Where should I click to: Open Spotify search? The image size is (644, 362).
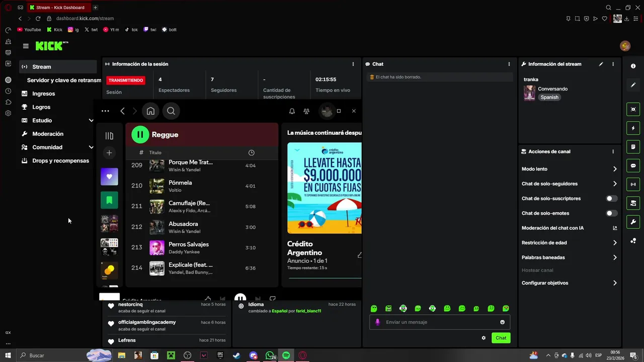(171, 111)
